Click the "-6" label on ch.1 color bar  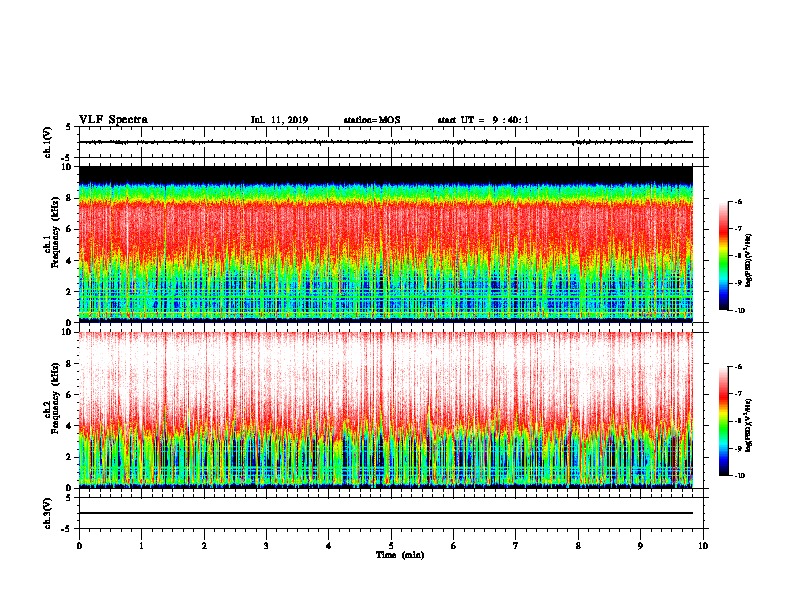click(x=738, y=201)
